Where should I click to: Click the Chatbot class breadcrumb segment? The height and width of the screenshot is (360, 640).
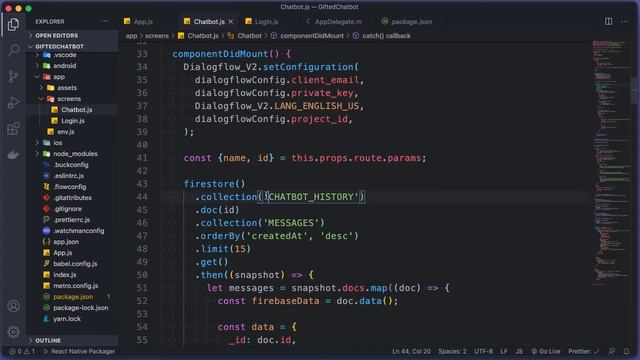[249, 36]
